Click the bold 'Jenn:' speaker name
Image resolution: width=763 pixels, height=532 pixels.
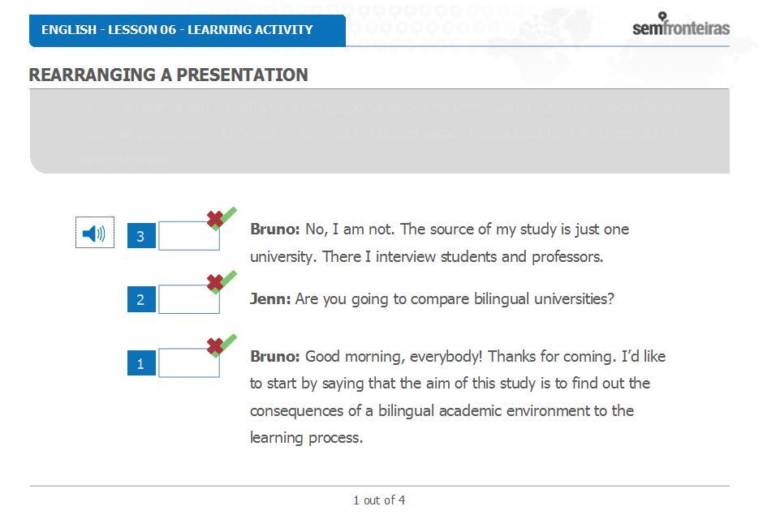click(270, 298)
